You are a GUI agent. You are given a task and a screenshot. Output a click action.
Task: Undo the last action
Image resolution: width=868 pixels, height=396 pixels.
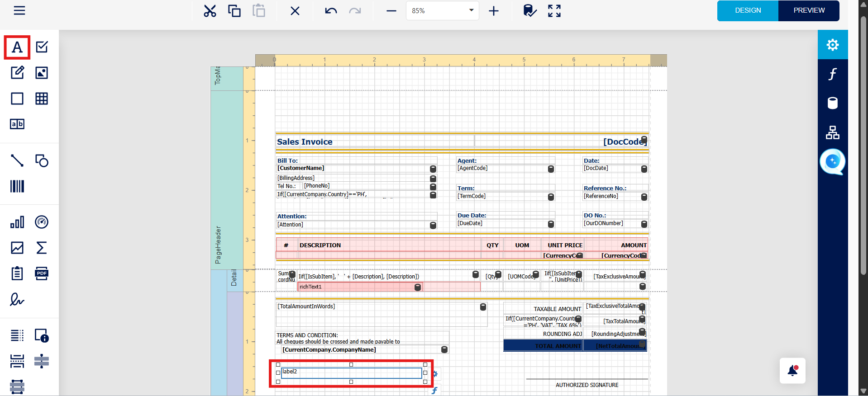331,11
